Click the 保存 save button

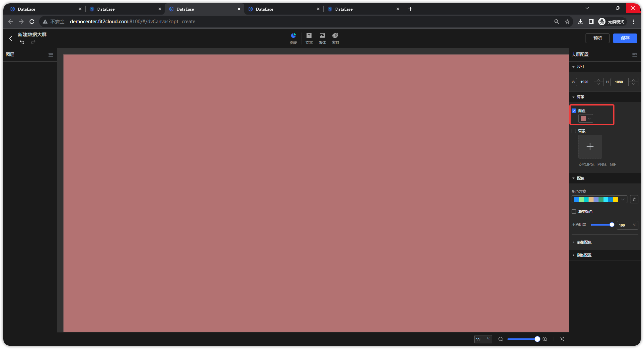(x=625, y=38)
